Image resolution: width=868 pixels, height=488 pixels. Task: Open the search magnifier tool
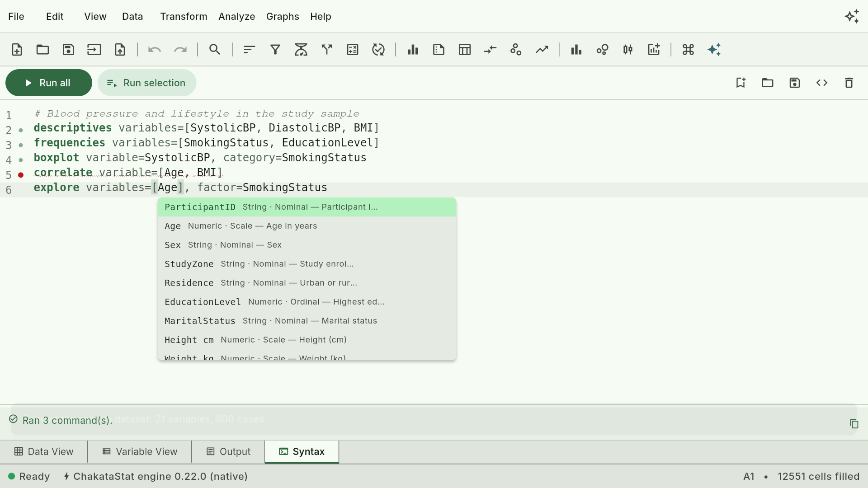pos(215,50)
